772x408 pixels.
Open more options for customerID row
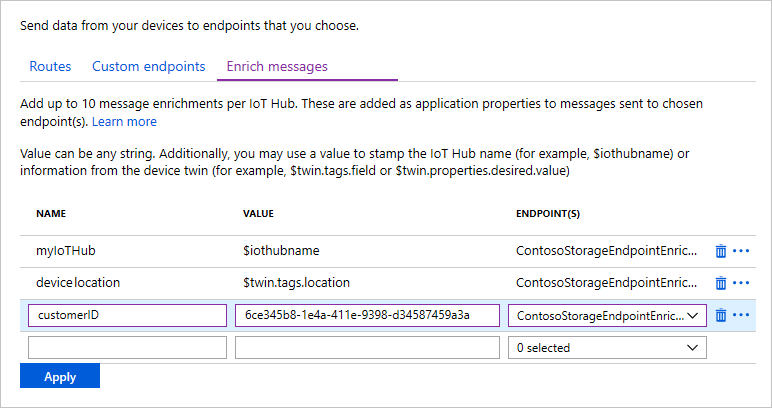[741, 315]
